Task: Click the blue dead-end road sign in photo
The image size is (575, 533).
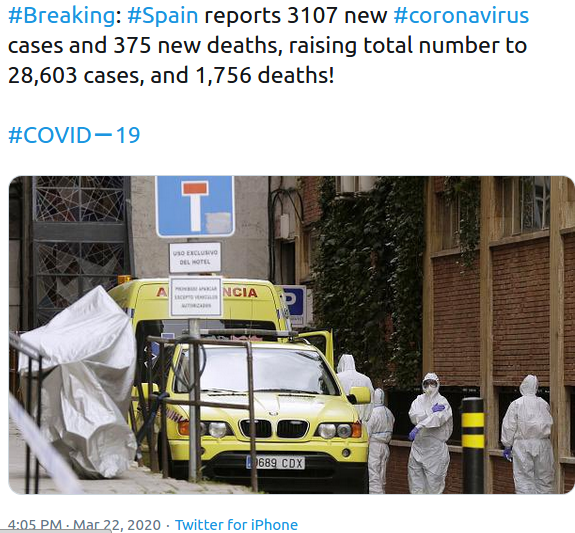Action: pyautogui.click(x=195, y=206)
